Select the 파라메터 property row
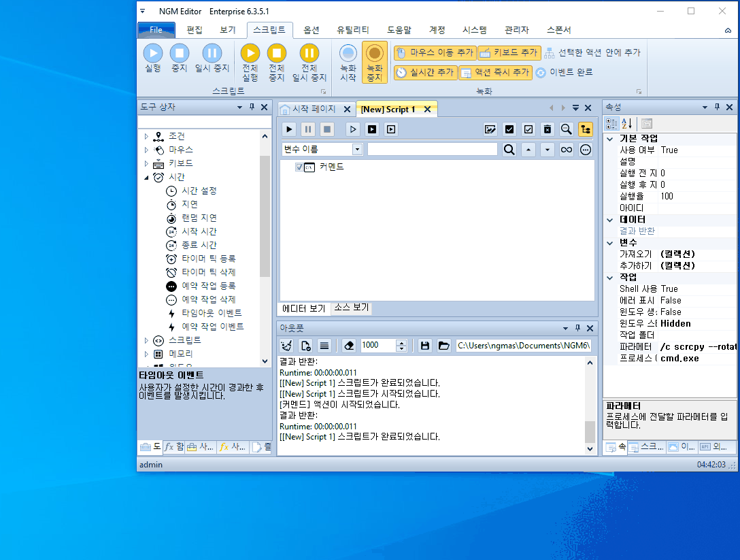This screenshot has width=740, height=560. click(x=670, y=347)
